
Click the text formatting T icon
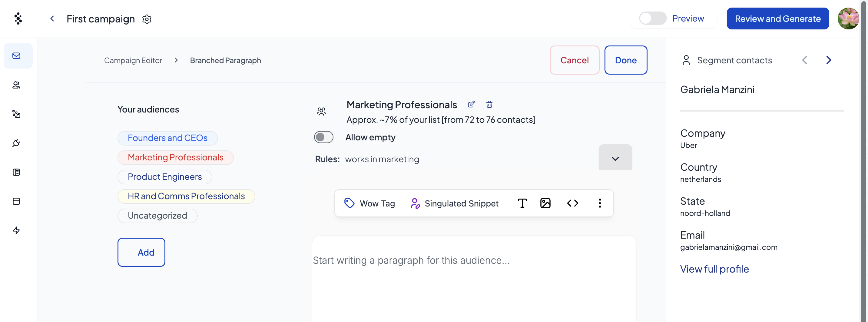[522, 203]
